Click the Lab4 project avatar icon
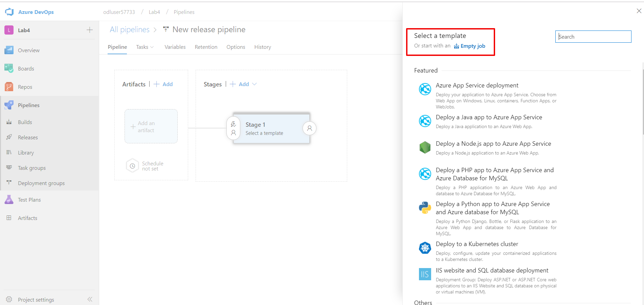The height and width of the screenshot is (305, 644). 9,30
